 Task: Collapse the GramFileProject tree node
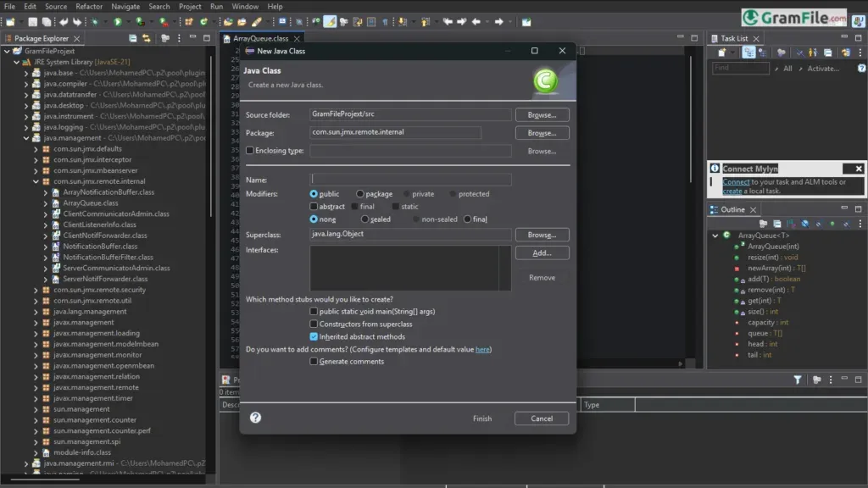click(7, 51)
